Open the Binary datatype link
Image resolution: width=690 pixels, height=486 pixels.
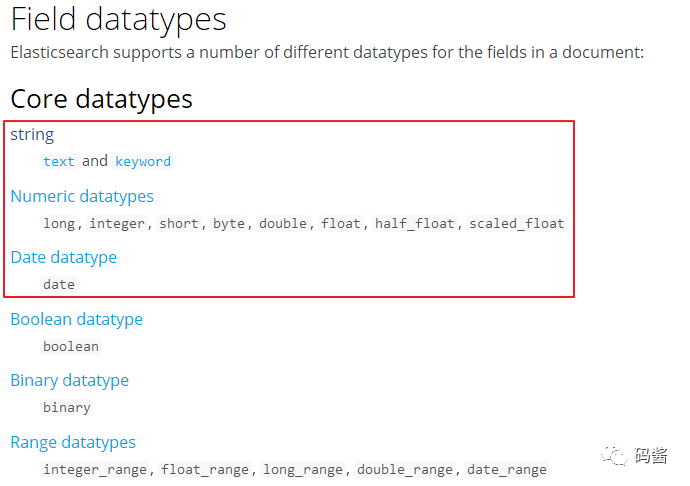(70, 380)
